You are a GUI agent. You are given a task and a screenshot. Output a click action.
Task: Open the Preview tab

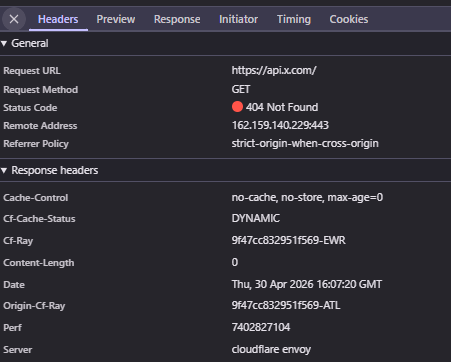tap(116, 19)
